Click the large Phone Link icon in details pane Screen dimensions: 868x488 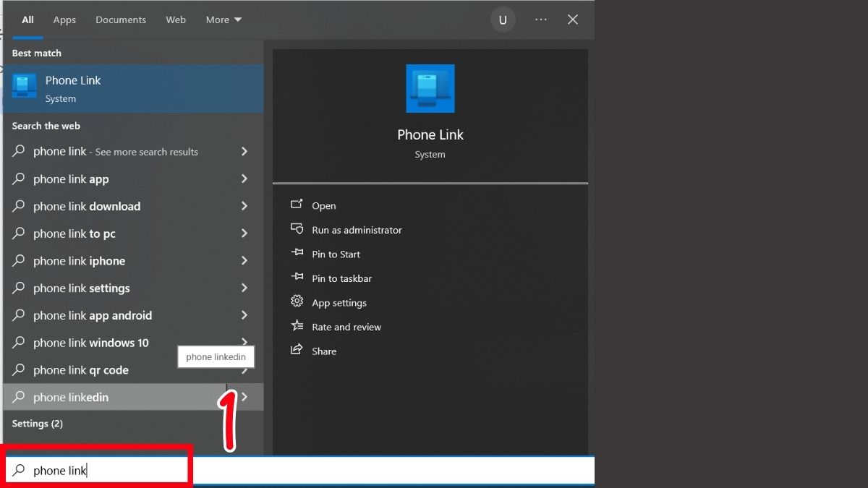click(x=430, y=88)
